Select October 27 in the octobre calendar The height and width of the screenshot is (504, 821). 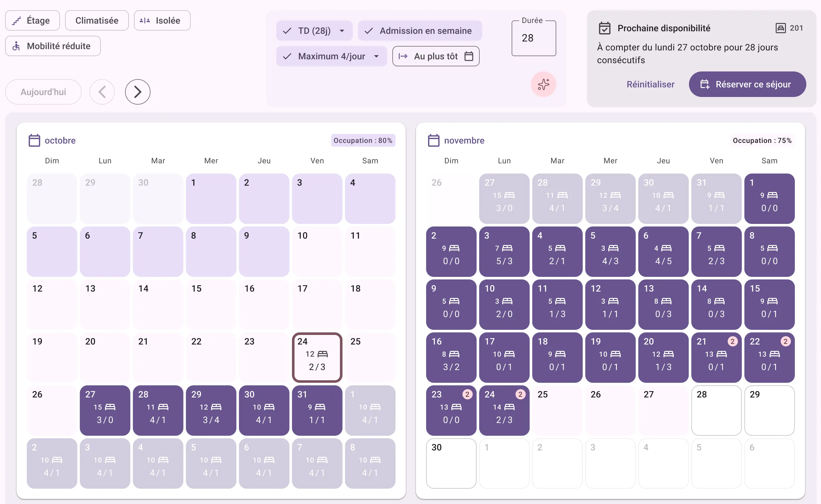tap(105, 410)
